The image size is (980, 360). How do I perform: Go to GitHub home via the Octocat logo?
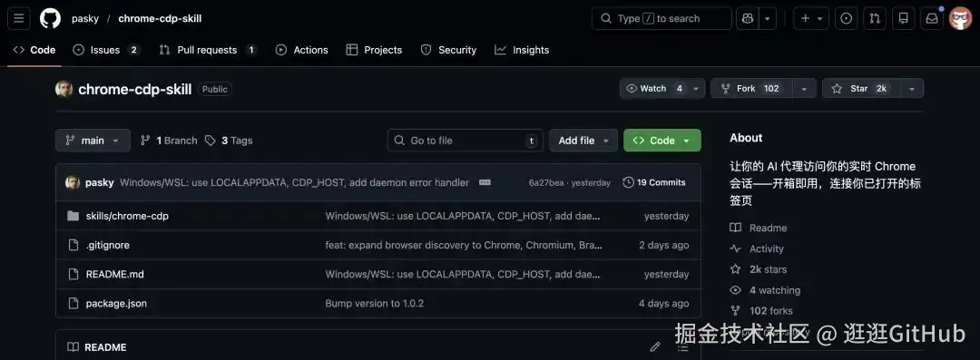point(51,19)
